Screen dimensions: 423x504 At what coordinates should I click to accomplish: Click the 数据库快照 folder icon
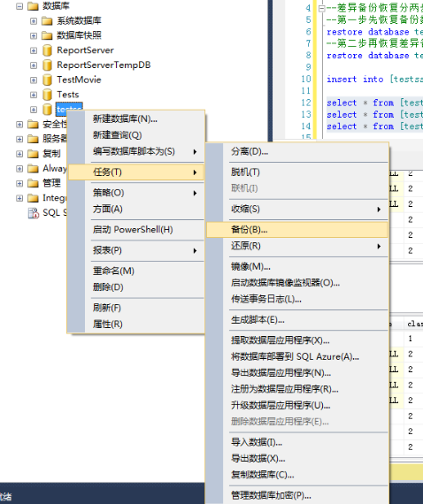[47, 35]
